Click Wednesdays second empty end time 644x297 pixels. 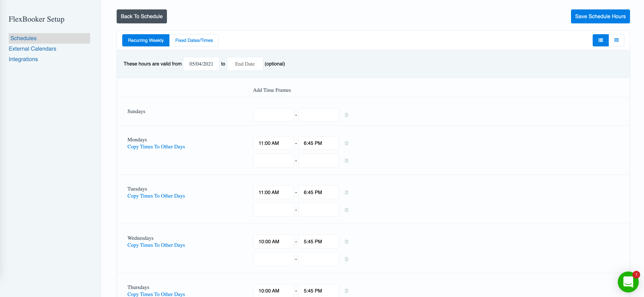(x=319, y=259)
